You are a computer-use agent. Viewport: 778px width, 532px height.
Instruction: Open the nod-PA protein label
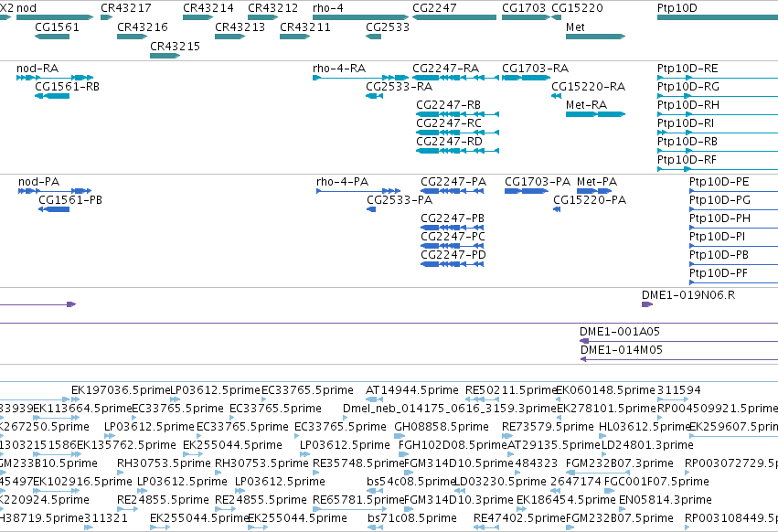point(38,182)
